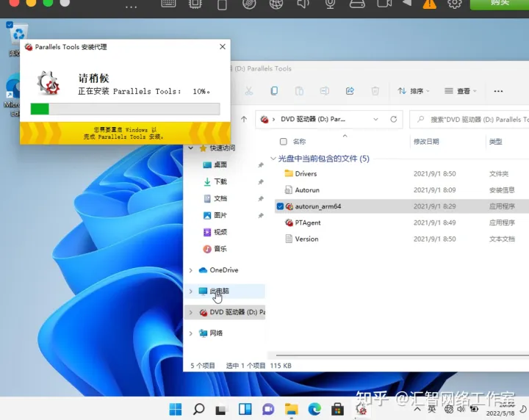The image size is (529, 420).
Task: Uncheck the autorun_arm64 file checkbox
Action: click(x=280, y=206)
